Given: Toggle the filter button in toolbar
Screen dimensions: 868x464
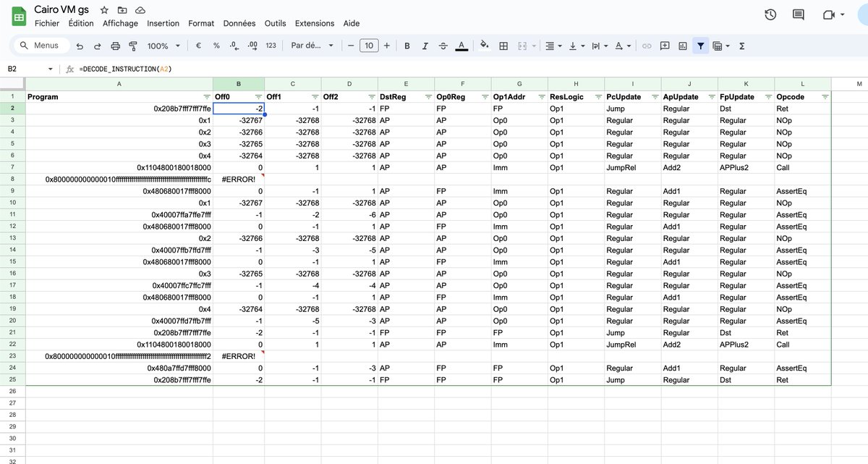Looking at the screenshot, I should coord(700,46).
